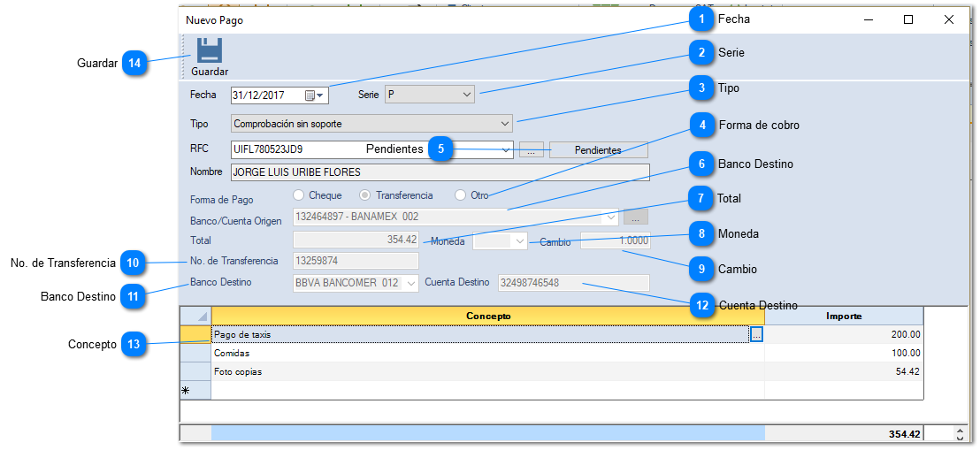
Task: Choose the Otro forma de pago
Action: click(461, 195)
